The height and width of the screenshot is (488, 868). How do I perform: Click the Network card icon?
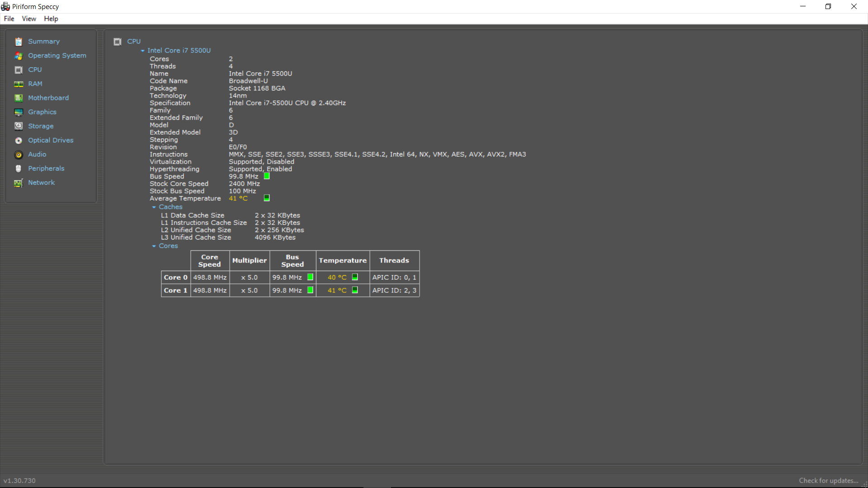tap(19, 183)
